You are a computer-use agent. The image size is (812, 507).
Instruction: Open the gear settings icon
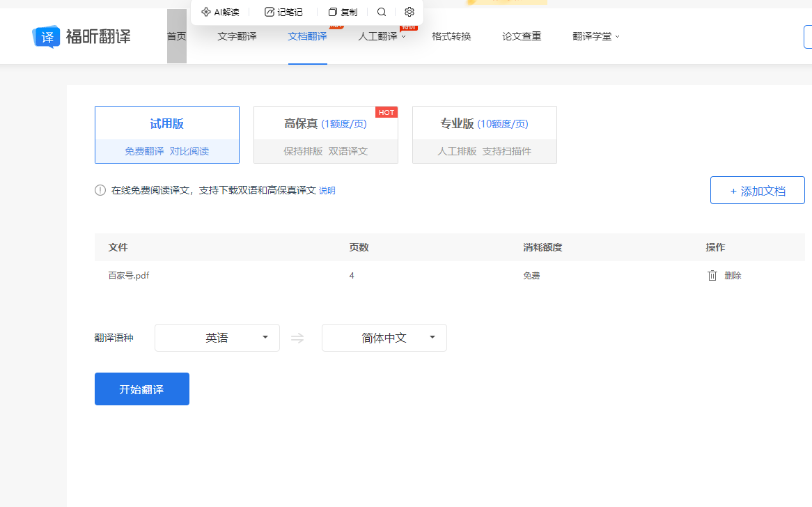(409, 12)
